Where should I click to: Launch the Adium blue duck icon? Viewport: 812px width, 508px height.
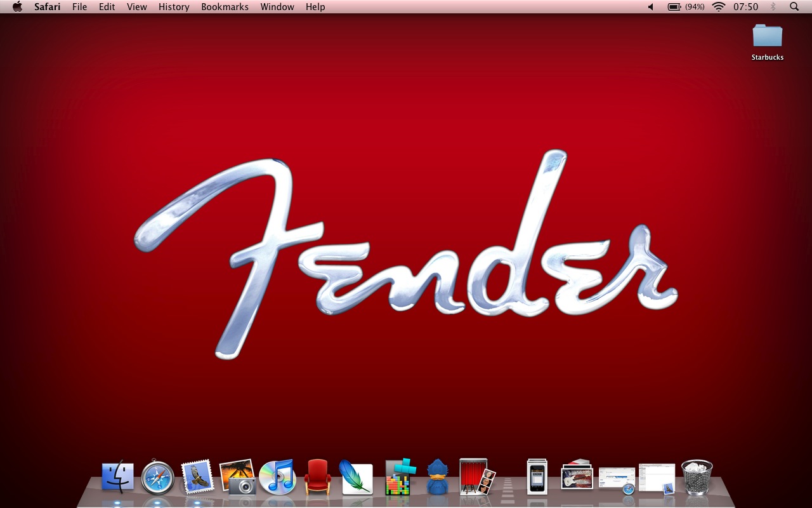point(437,478)
